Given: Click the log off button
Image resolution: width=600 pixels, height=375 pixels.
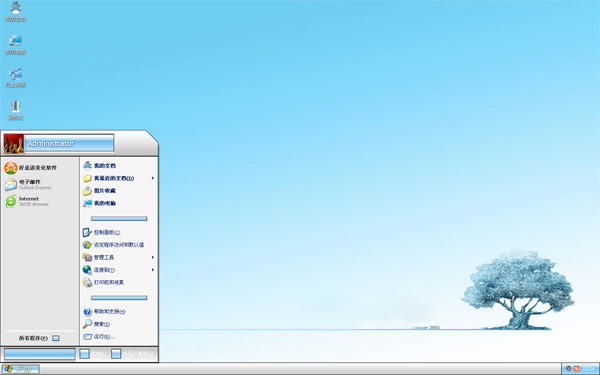Looking at the screenshot, I should 93,354.
